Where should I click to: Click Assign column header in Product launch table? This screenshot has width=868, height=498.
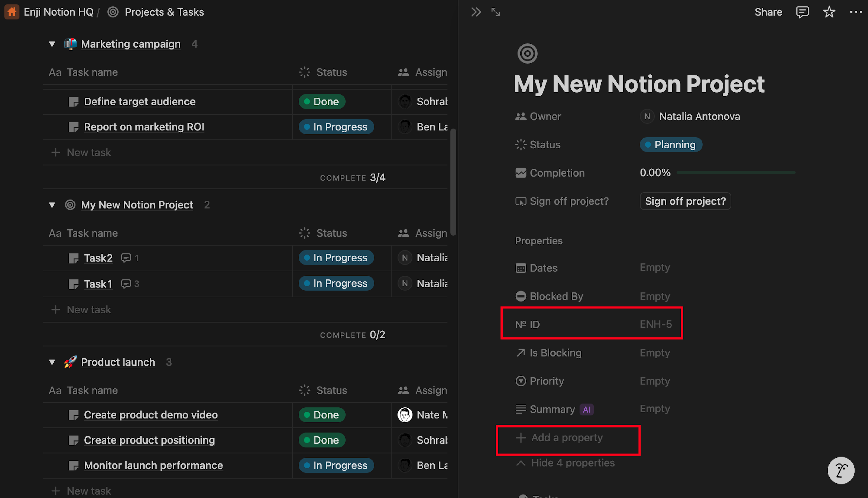tap(422, 390)
